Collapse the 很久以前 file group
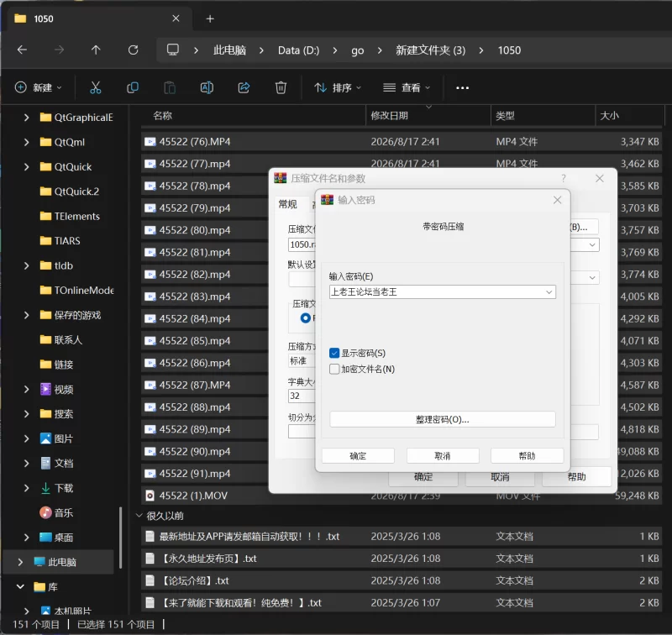The width and height of the screenshot is (672, 635). [x=139, y=516]
